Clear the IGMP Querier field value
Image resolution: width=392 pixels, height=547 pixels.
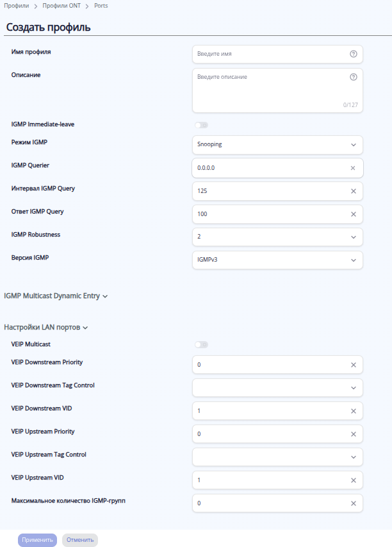pyautogui.click(x=353, y=168)
